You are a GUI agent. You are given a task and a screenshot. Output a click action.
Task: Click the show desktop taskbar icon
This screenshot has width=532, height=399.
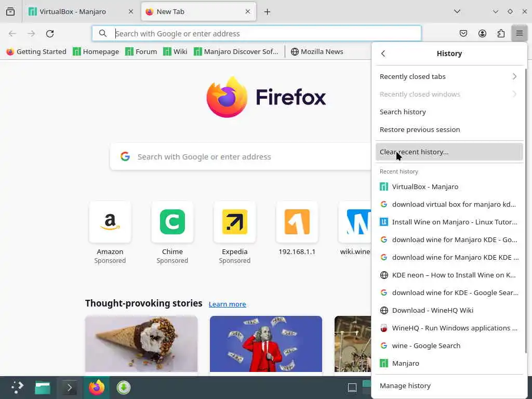point(352,388)
